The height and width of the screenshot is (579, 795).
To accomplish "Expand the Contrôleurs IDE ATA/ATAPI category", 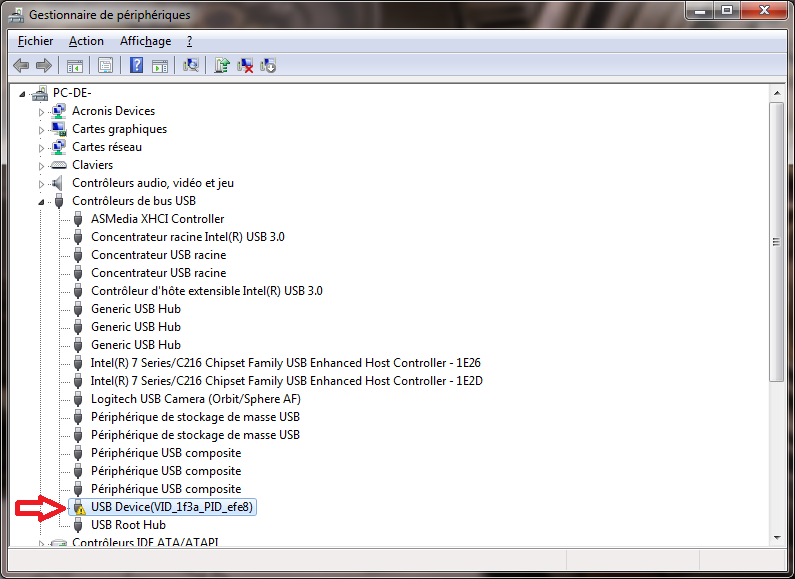I will coord(41,544).
